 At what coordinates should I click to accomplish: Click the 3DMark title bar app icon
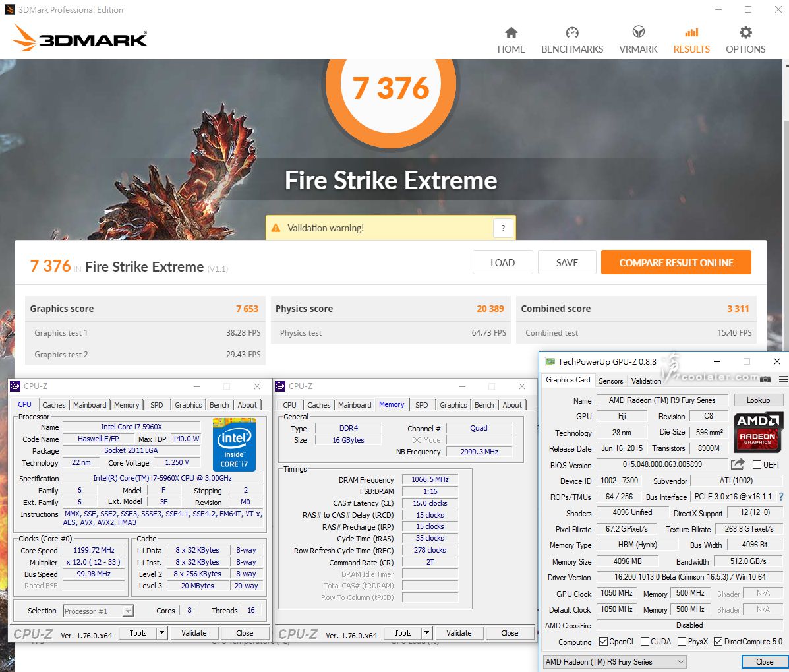(10, 9)
